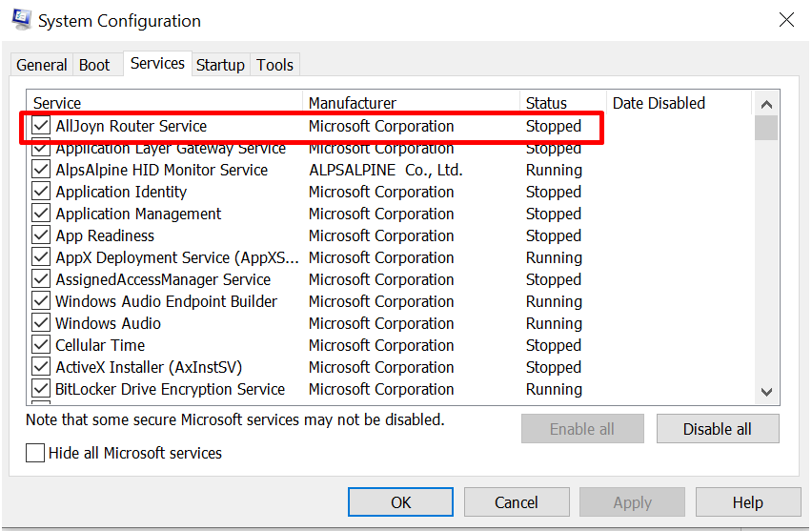Select AppX Deployment Service row text

click(177, 257)
